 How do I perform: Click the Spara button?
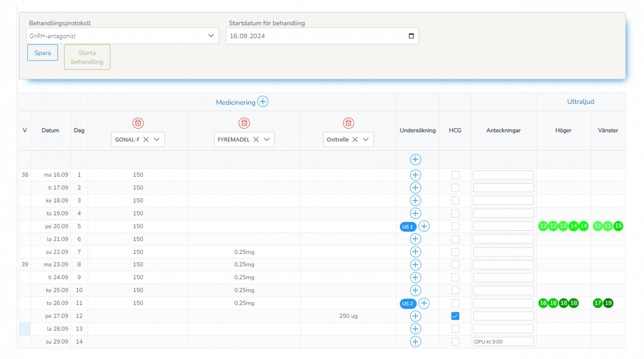pos(43,53)
